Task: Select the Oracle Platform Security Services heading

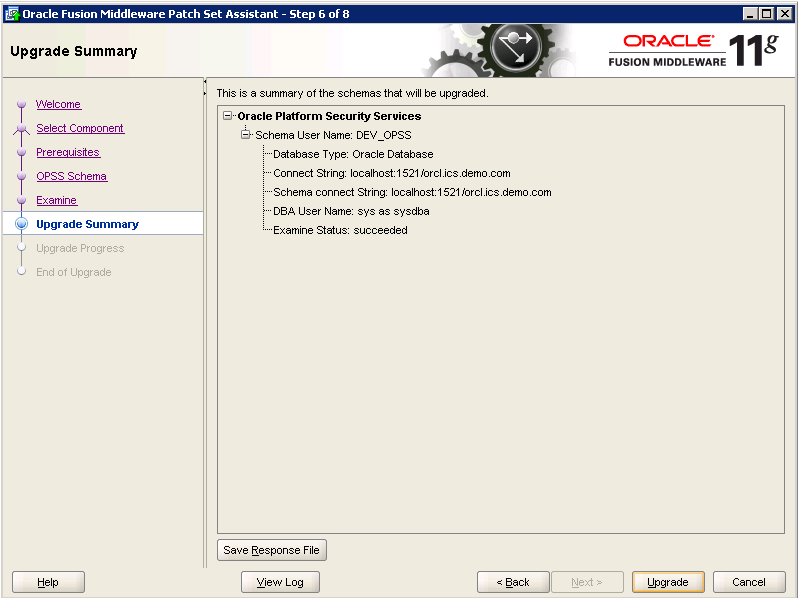Action: click(x=329, y=116)
